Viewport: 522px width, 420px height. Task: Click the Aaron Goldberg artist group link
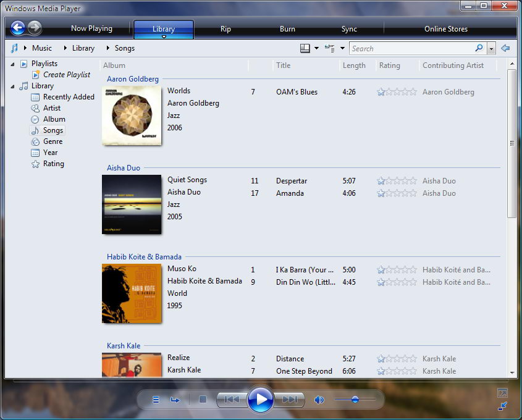tap(132, 79)
